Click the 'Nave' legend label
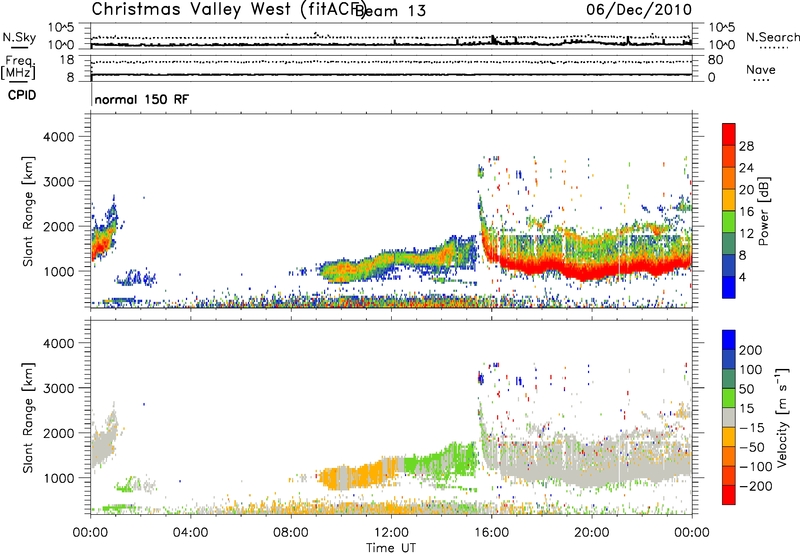The width and height of the screenshot is (800, 554). click(760, 70)
